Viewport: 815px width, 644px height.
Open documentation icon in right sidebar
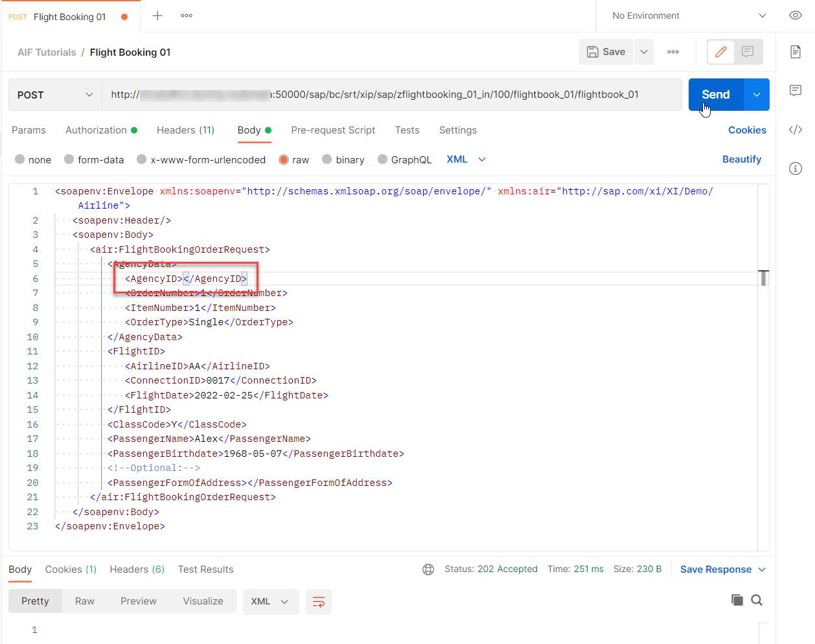coord(796,52)
